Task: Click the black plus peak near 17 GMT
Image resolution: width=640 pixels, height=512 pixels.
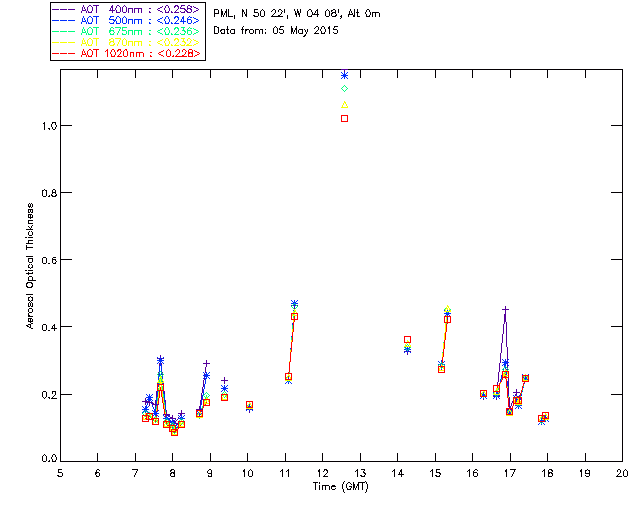Action: [x=505, y=310]
